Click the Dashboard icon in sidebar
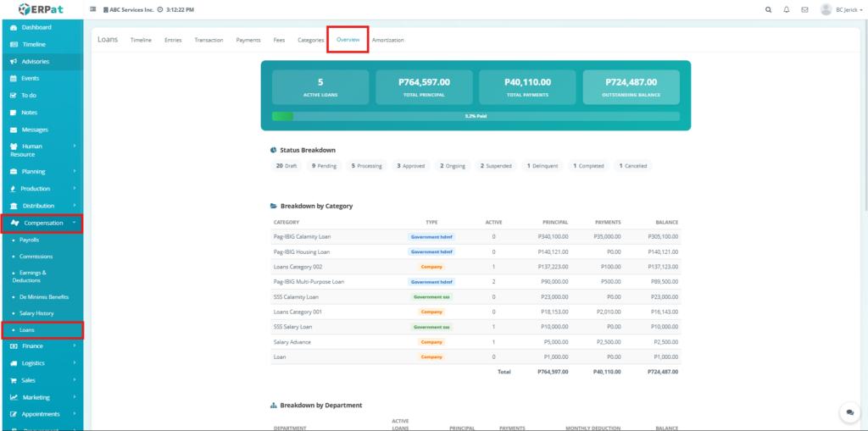This screenshot has height=431, width=868. pyautogui.click(x=13, y=27)
